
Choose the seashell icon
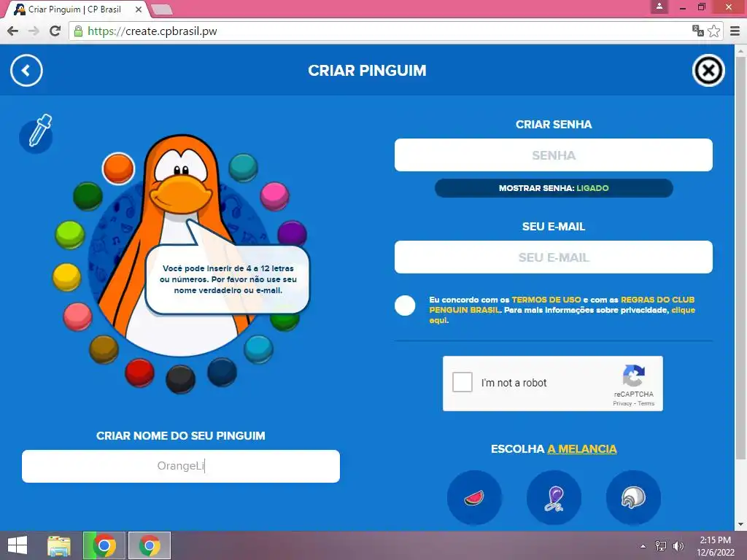point(633,497)
